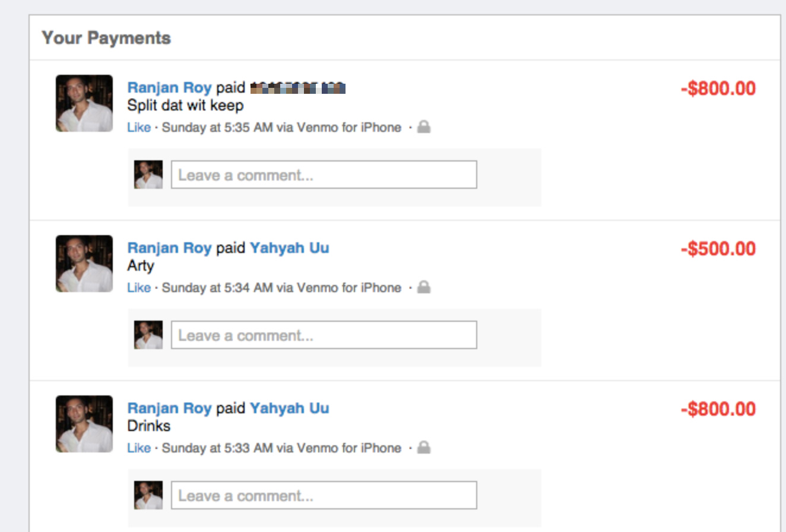Click the small avatar next to the Arty comment box
Viewport: 786px width, 532px height.
pyautogui.click(x=148, y=335)
